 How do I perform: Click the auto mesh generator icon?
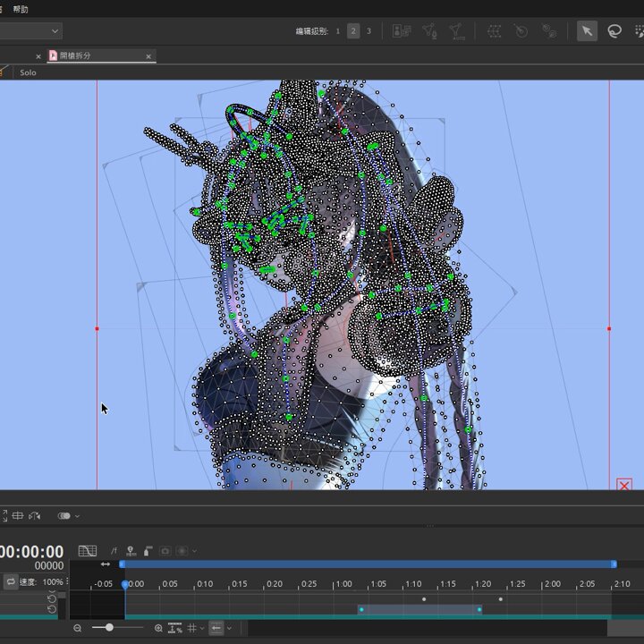(457, 31)
